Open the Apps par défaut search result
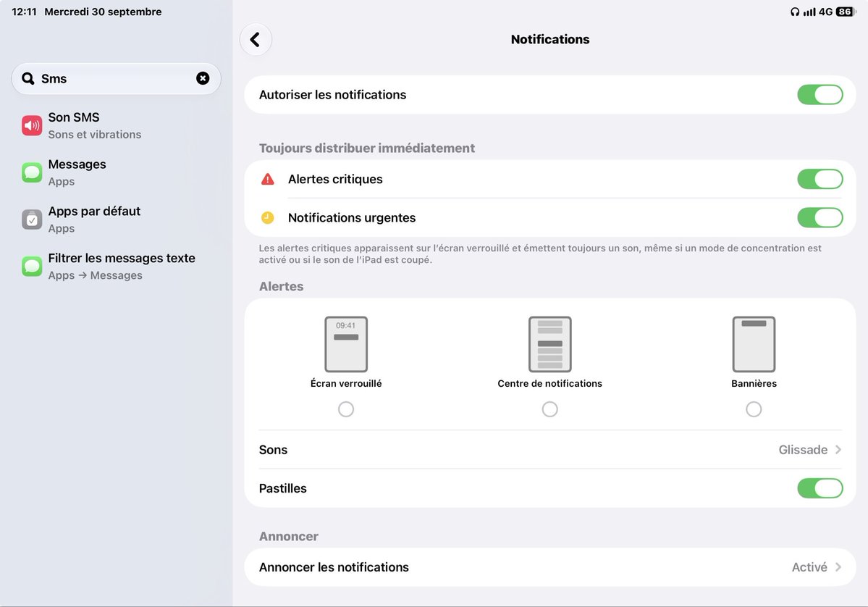The height and width of the screenshot is (607, 868). pyautogui.click(x=117, y=220)
